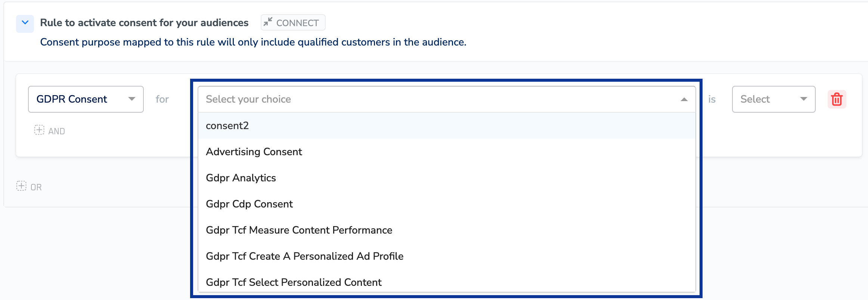
Task: Click the OR button label
Action: tap(36, 187)
